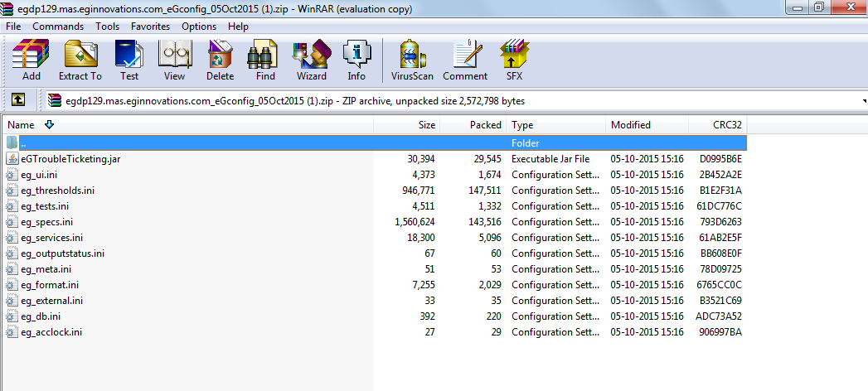Open the Find binoculars icon
The width and height of the screenshot is (868, 391).
tap(263, 54)
